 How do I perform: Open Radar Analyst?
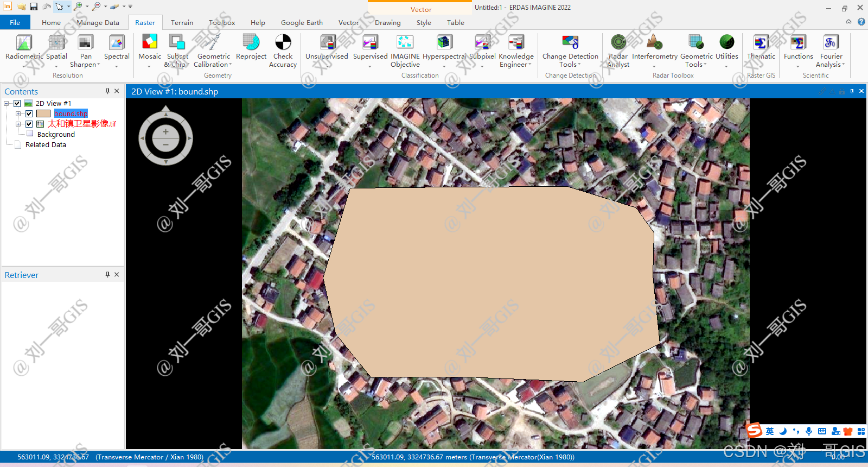click(618, 50)
